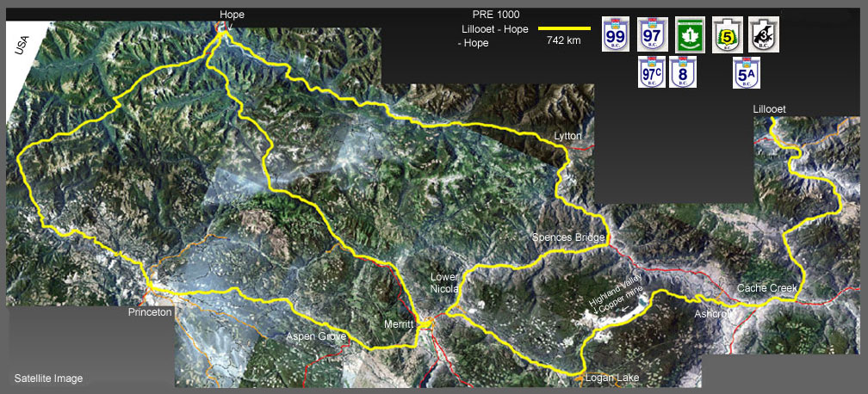This screenshot has width=868, height=394.
Task: Click the Cache Creek map label
Action: [766, 287]
